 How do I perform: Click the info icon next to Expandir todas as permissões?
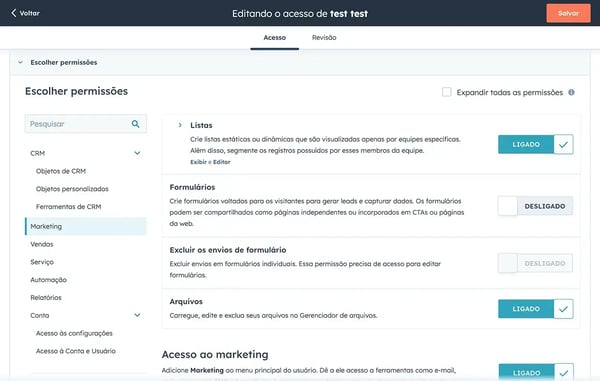click(x=571, y=92)
